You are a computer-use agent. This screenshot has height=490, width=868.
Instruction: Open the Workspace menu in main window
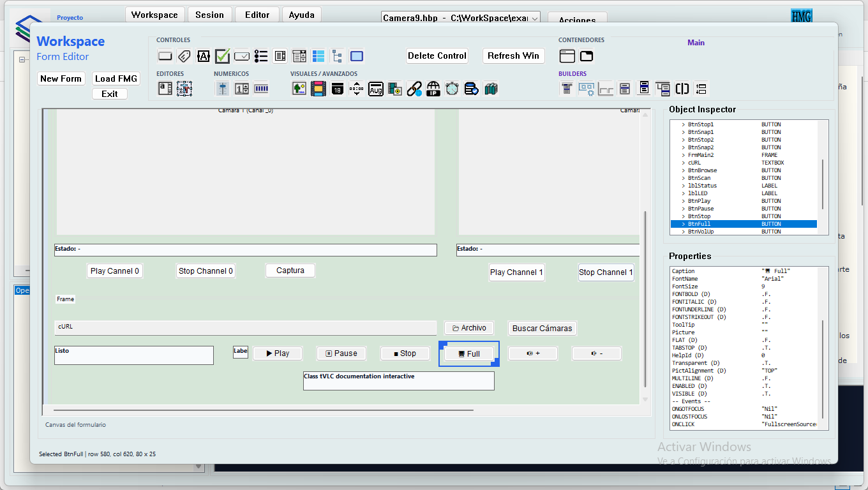tap(155, 15)
